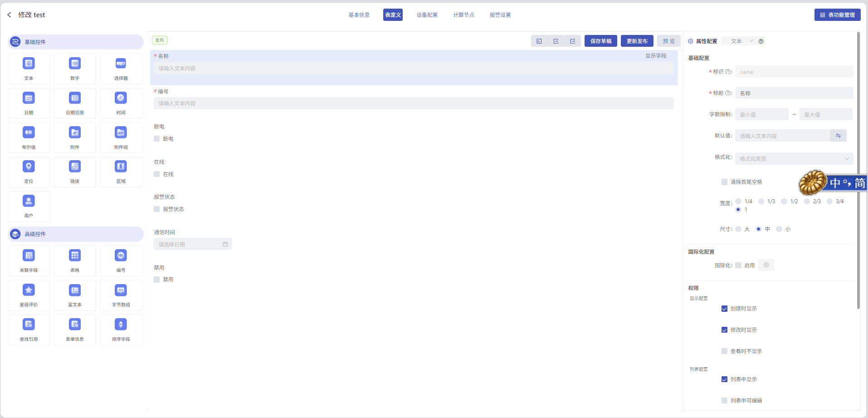The height and width of the screenshot is (418, 868).
Task: Select width 1/2 radio button
Action: click(784, 202)
